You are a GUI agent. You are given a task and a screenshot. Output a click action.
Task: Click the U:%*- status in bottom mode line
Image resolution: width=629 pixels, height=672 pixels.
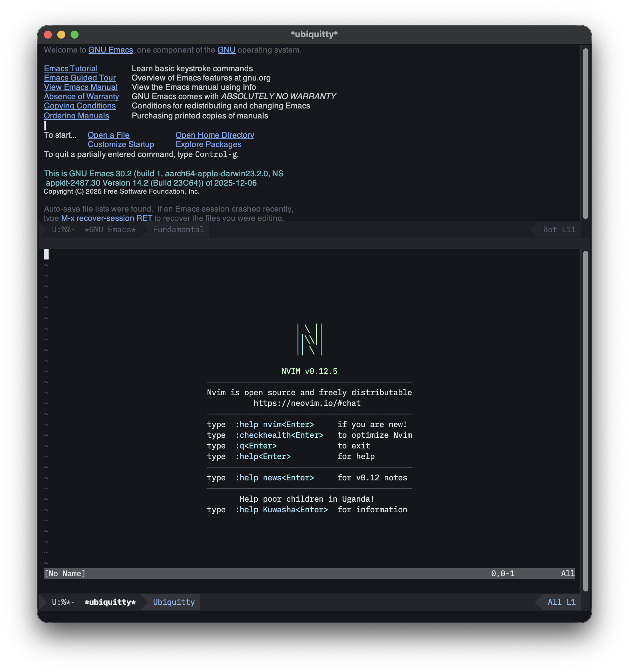pos(63,602)
